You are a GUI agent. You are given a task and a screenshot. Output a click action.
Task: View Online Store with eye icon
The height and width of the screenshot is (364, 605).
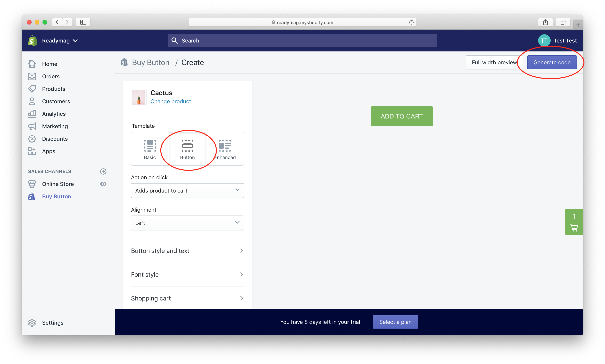point(103,184)
